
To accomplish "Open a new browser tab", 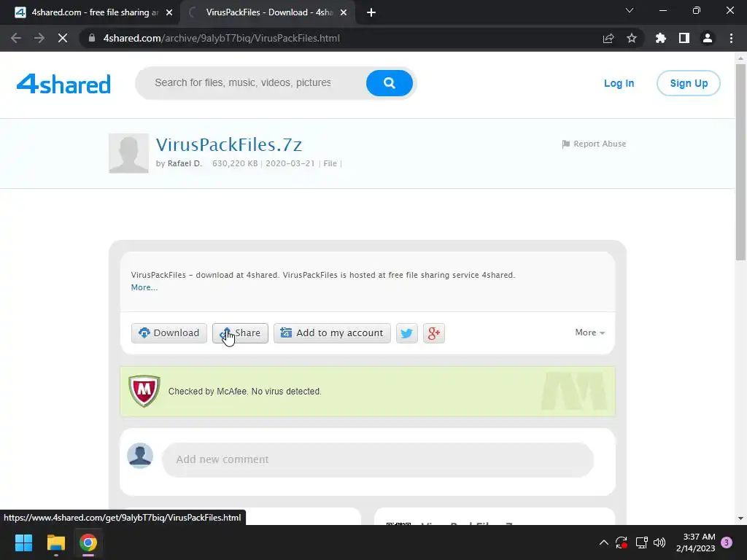I will pyautogui.click(x=371, y=12).
